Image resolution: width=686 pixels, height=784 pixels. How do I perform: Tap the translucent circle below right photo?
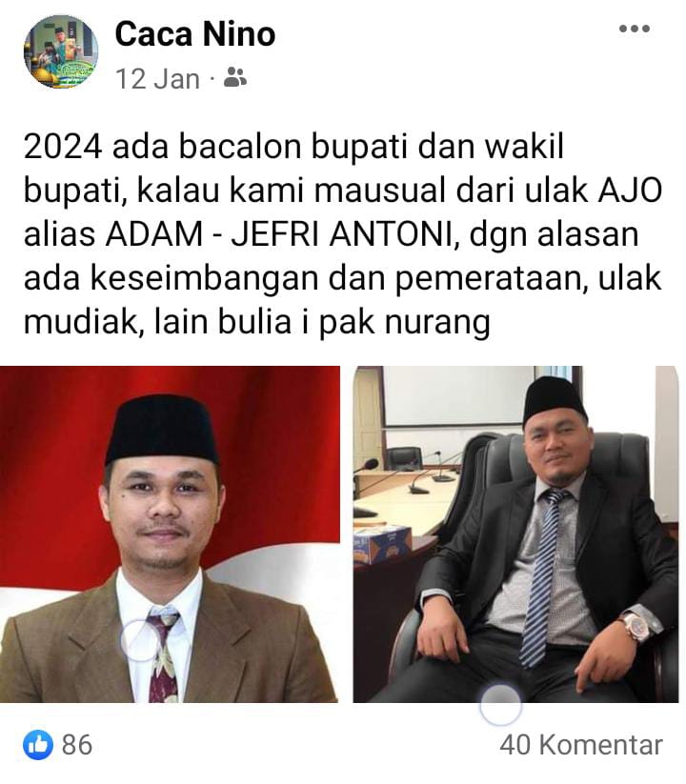[x=500, y=705]
